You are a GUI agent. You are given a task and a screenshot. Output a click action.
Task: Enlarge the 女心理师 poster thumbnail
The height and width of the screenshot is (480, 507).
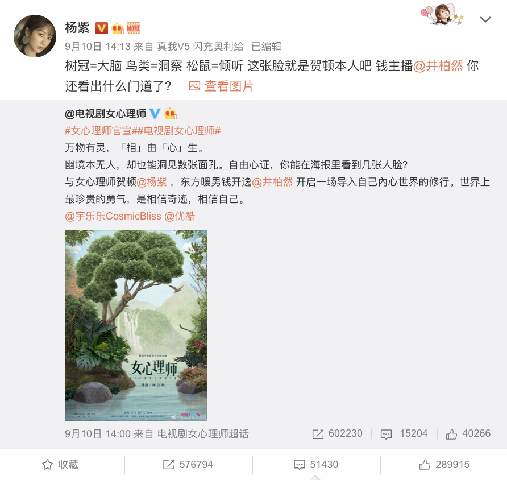pyautogui.click(x=136, y=325)
